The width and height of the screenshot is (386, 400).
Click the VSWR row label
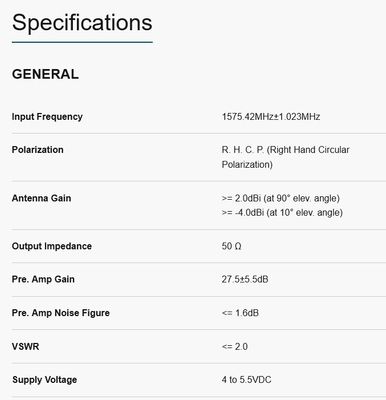coord(25,347)
